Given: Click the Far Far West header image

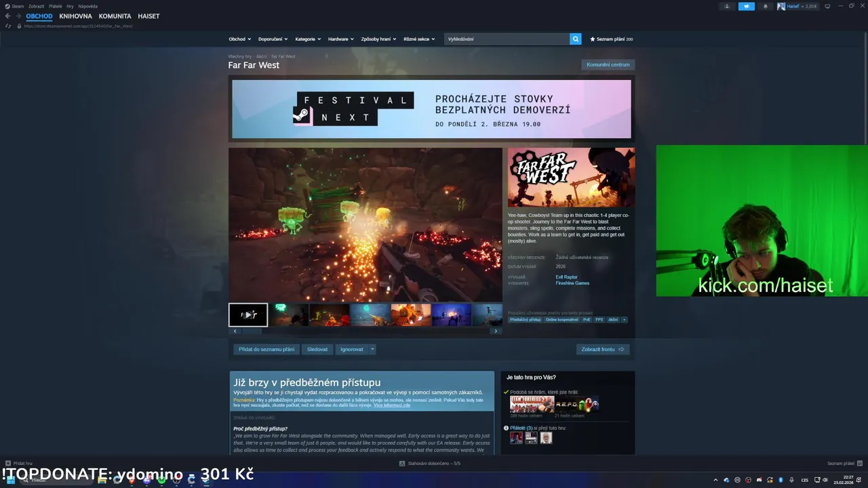Looking at the screenshot, I should (571, 178).
